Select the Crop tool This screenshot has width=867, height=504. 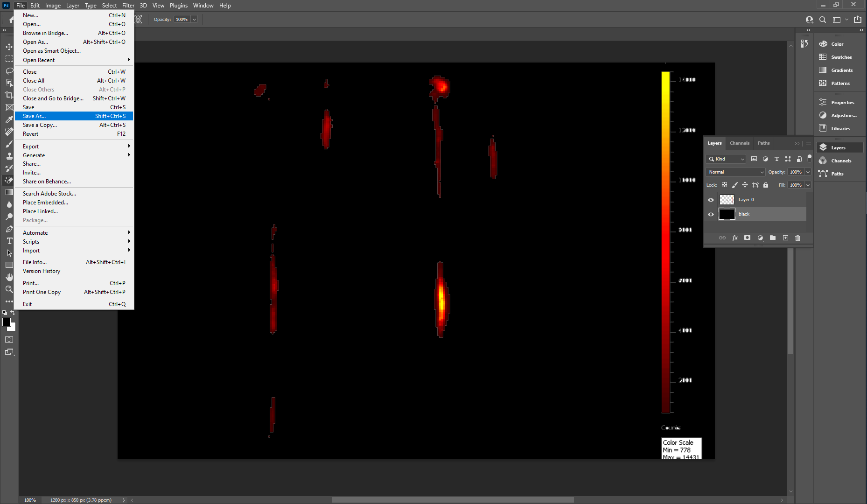point(9,95)
